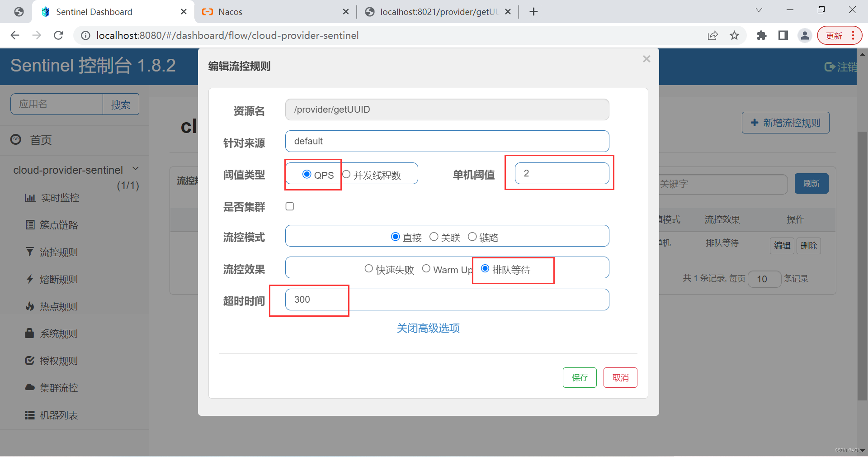Viewport: 868px width, 457px height.
Task: Click the 应用名 search field
Action: click(x=57, y=105)
